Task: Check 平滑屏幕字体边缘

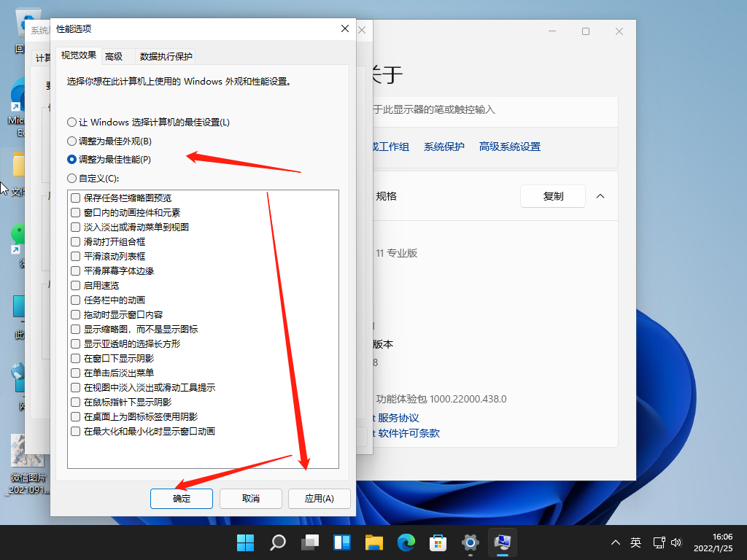Action: (74, 271)
